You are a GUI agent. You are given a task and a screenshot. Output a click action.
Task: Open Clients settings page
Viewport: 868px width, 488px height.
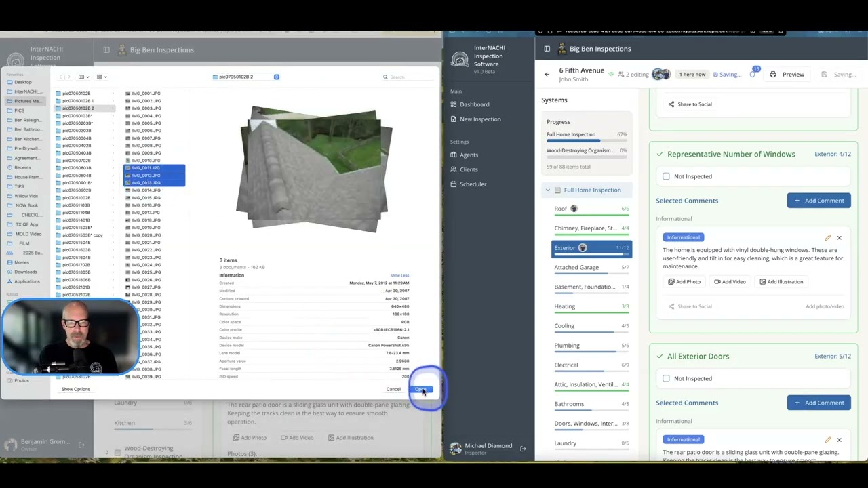[469, 169]
